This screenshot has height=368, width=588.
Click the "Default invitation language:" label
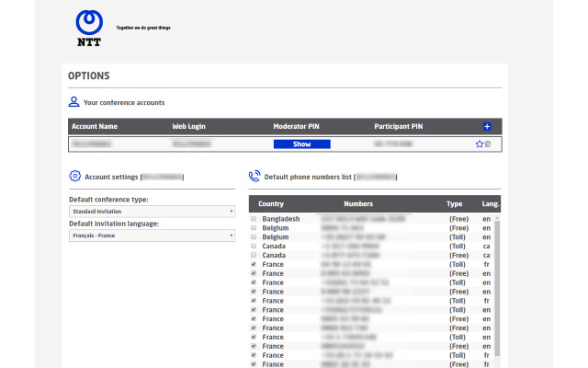pos(114,224)
